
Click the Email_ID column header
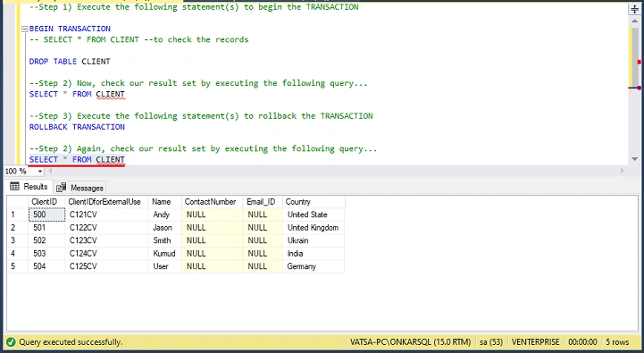[263, 202]
